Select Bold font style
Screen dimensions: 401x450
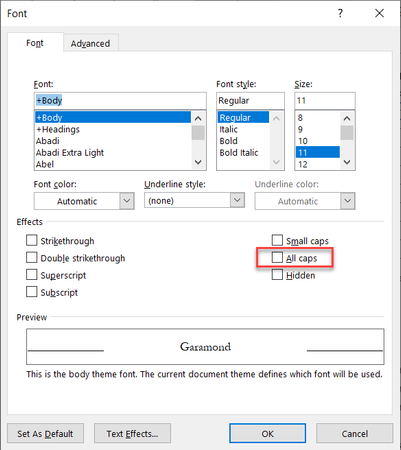point(243,141)
